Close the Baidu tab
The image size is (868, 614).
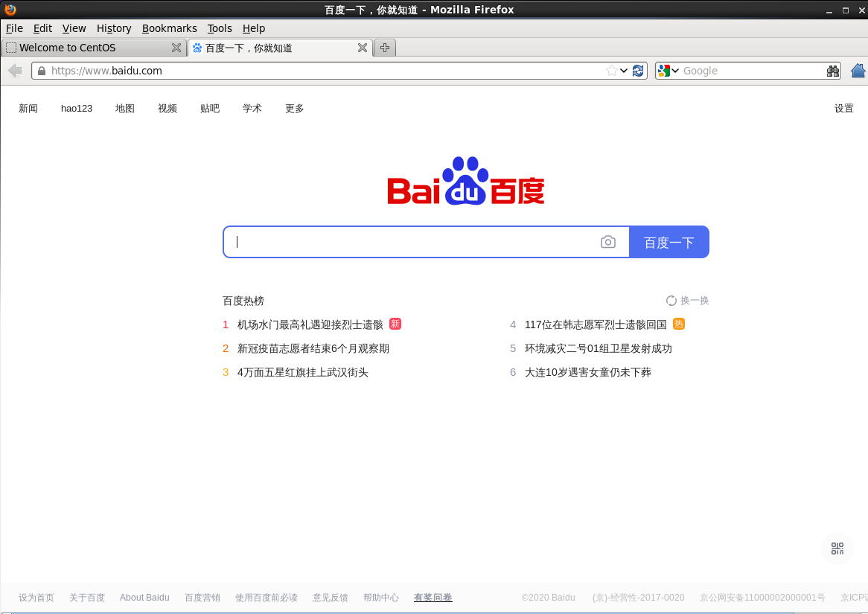tap(362, 48)
